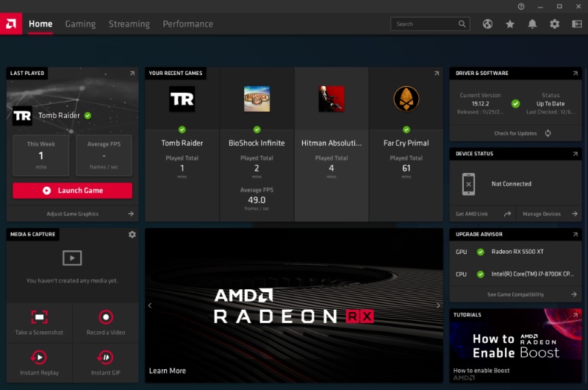Go to the Performance tab
The image size is (588, 390).
click(188, 24)
